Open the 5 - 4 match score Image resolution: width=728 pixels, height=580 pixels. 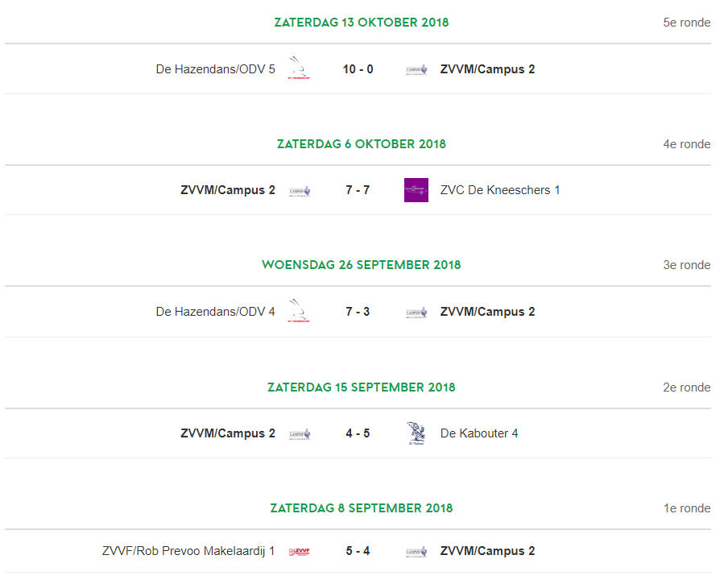pyautogui.click(x=358, y=551)
